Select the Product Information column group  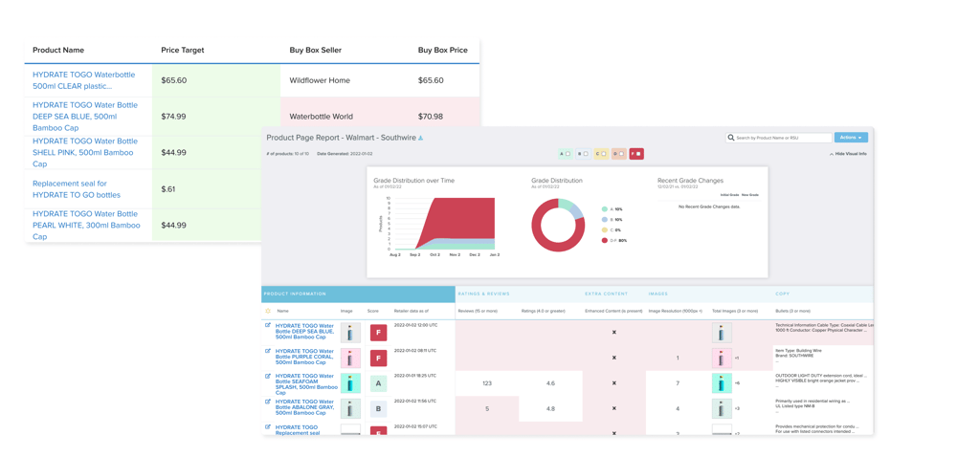358,294
